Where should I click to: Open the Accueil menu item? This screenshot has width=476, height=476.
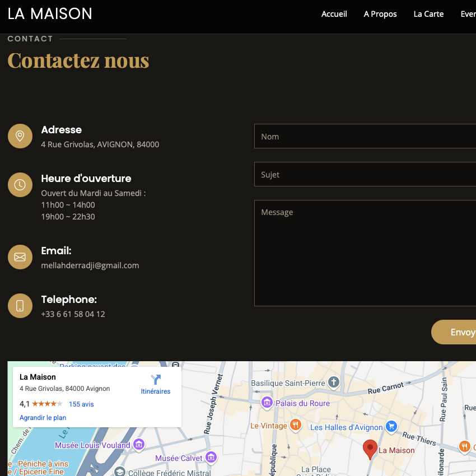tap(334, 14)
